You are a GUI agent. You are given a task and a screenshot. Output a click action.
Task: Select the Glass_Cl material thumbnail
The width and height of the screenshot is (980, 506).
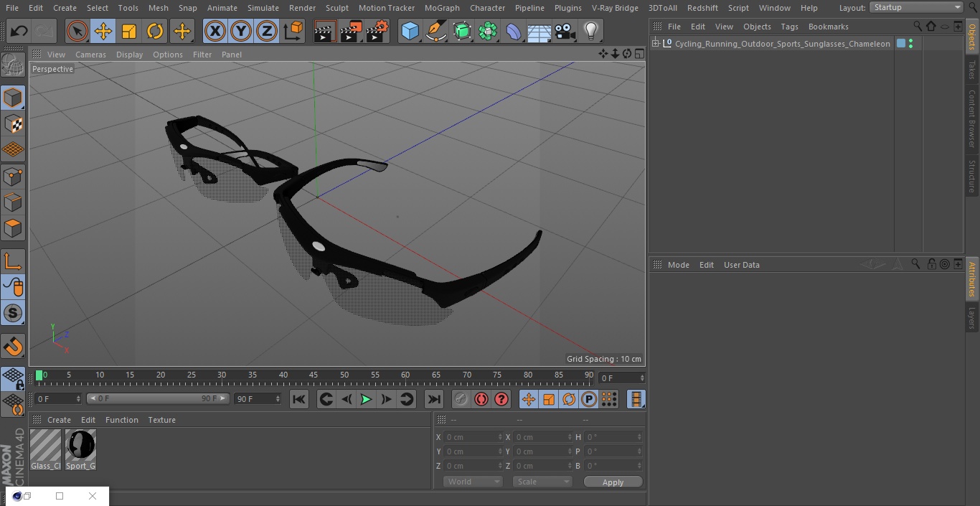(x=45, y=450)
